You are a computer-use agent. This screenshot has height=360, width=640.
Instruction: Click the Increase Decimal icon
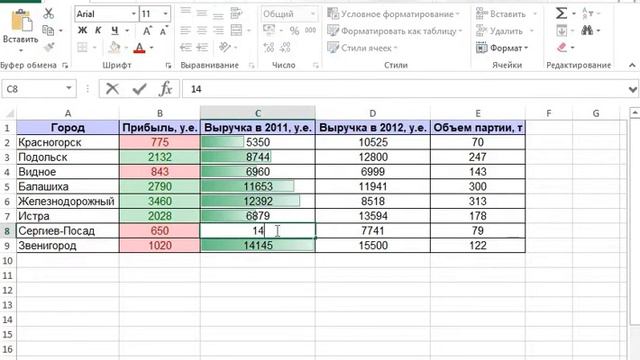click(x=269, y=48)
